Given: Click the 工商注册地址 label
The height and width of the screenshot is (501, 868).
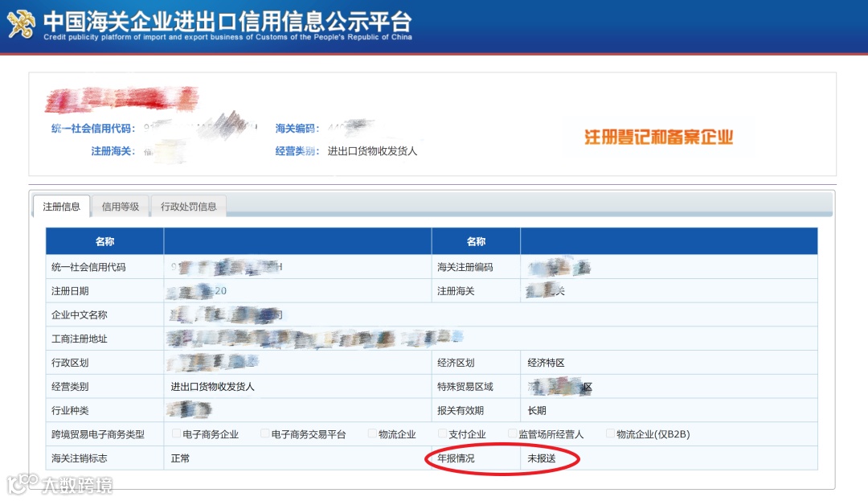Looking at the screenshot, I should (x=79, y=339).
